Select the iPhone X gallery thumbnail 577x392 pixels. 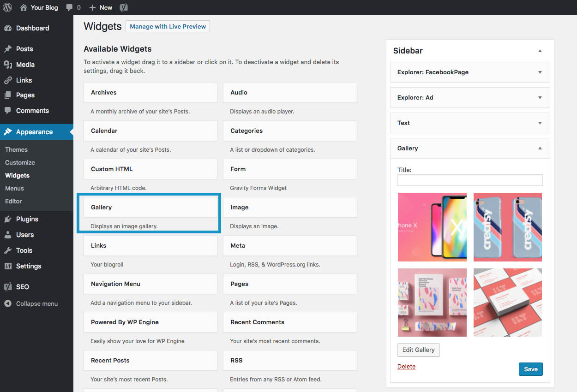[432, 227]
